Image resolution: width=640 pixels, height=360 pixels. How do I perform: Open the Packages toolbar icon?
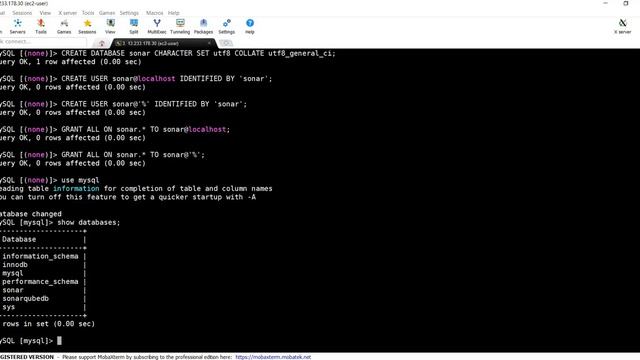pyautogui.click(x=203, y=26)
